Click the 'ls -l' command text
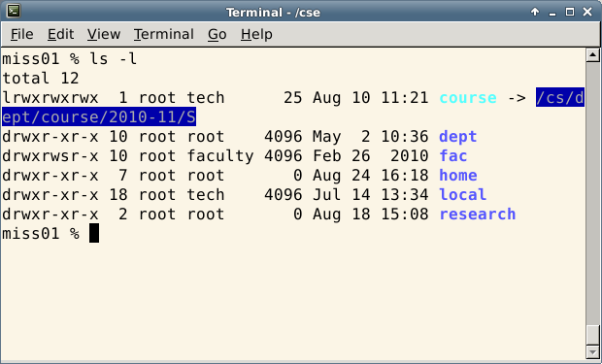Screen dimensions: 602x364 [113, 59]
